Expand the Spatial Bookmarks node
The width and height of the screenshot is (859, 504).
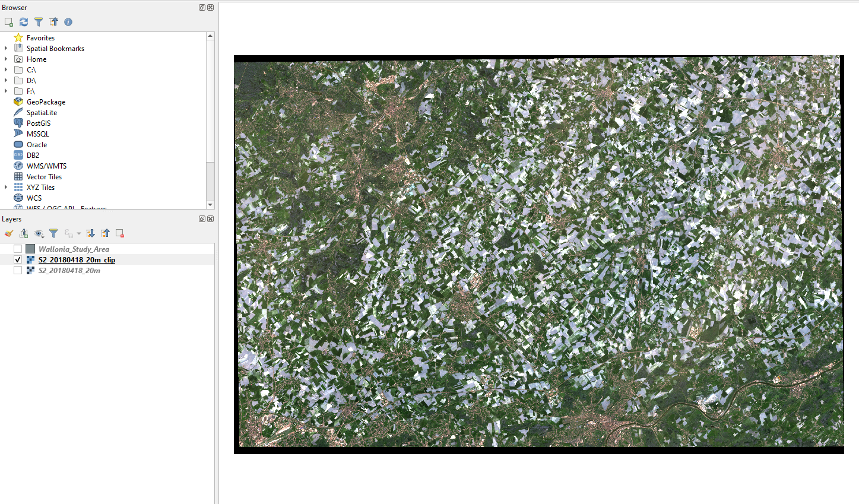[6, 49]
